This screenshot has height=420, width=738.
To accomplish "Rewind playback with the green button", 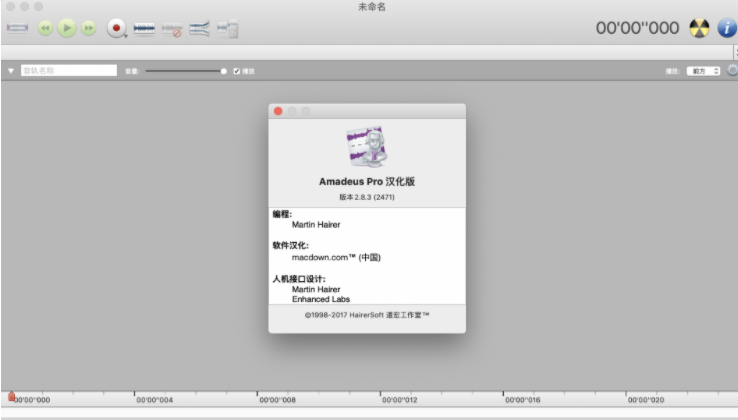I will [45, 28].
